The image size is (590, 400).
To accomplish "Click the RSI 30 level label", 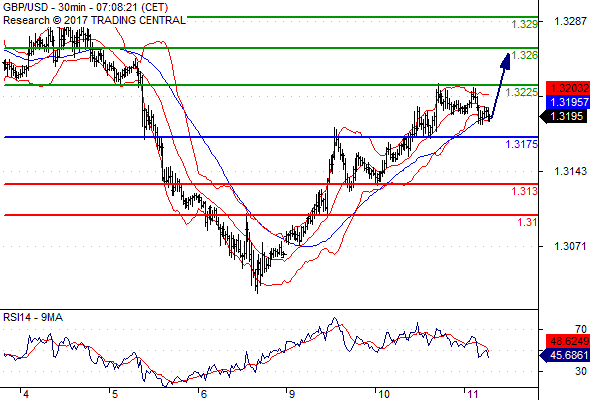I will pyautogui.click(x=581, y=371).
